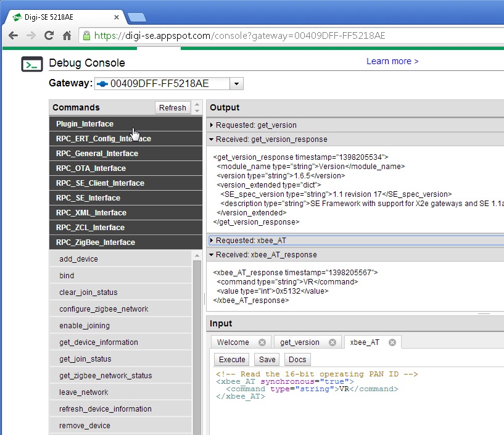Close the get_version input tab
This screenshot has height=435, width=504.
tap(333, 342)
